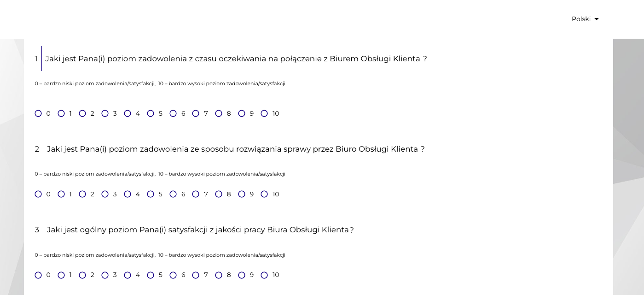Select rating 1 for question 2

pyautogui.click(x=61, y=194)
